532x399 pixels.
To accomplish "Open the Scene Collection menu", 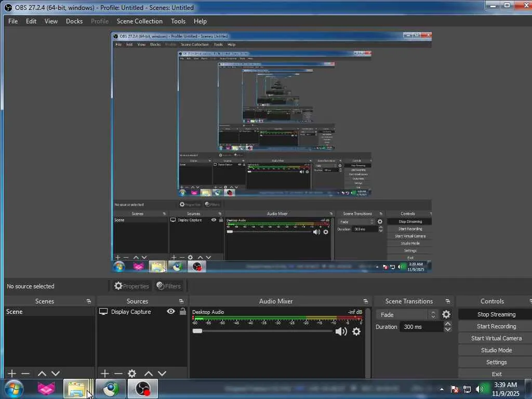I will pos(139,21).
